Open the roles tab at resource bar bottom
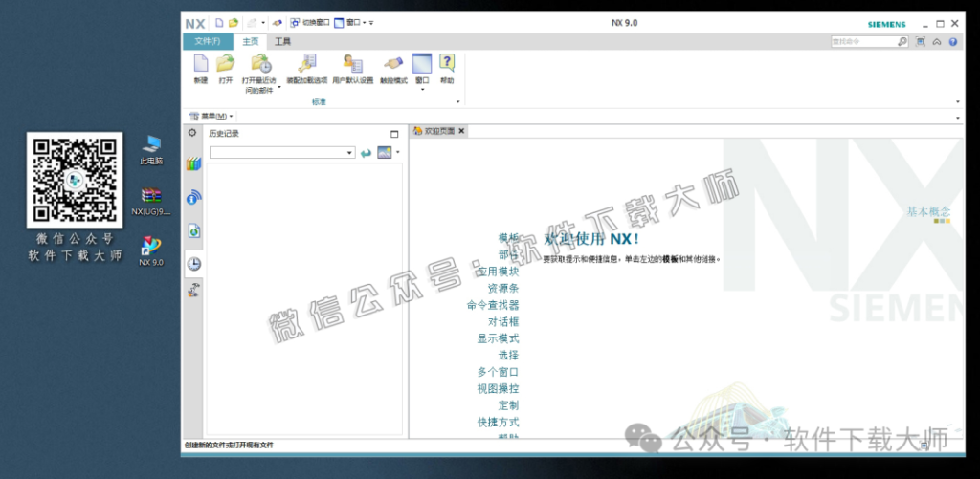The image size is (980, 479). click(x=193, y=290)
